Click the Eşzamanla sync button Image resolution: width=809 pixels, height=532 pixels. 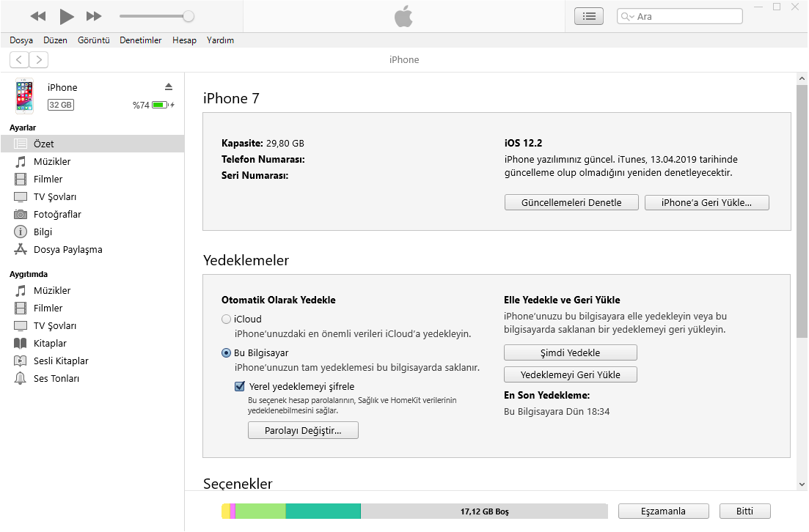tap(663, 511)
